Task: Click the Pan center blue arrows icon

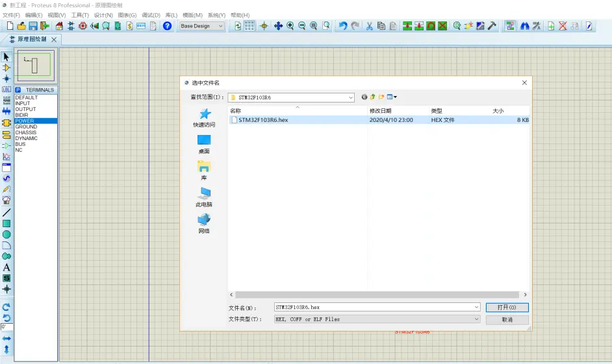Action: pos(278,26)
